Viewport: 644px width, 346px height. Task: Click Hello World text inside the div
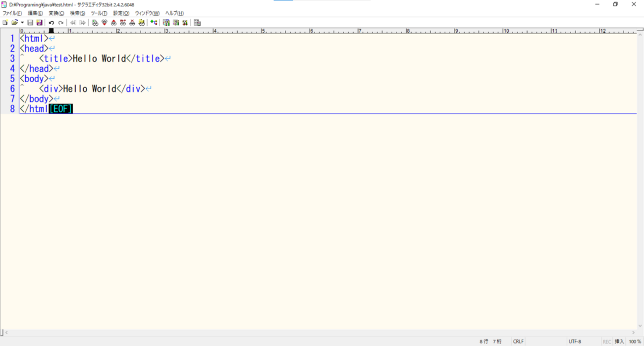tap(90, 89)
